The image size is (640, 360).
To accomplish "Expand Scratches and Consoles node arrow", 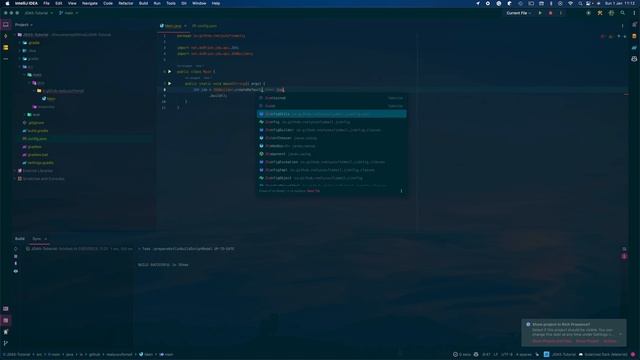I will [16, 179].
